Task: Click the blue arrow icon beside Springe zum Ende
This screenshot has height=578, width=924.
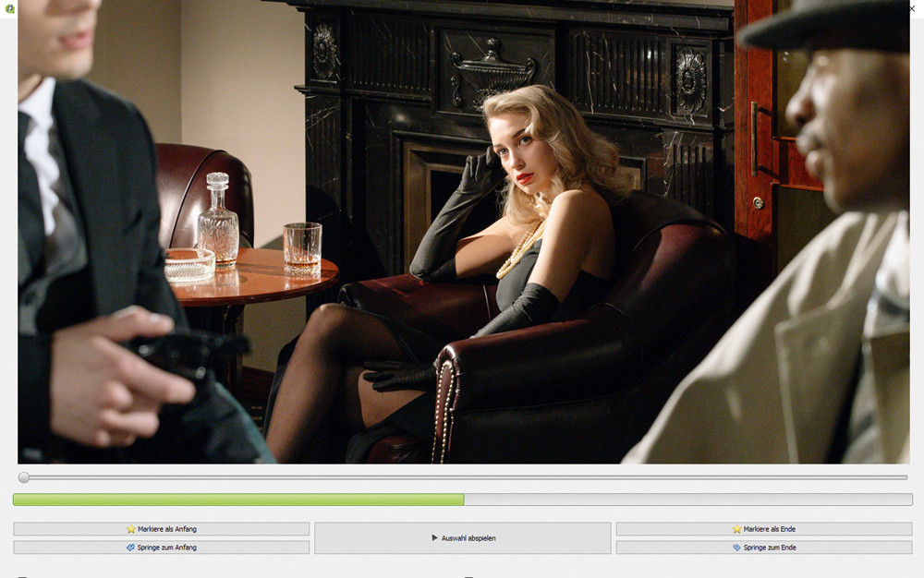Action: point(736,548)
